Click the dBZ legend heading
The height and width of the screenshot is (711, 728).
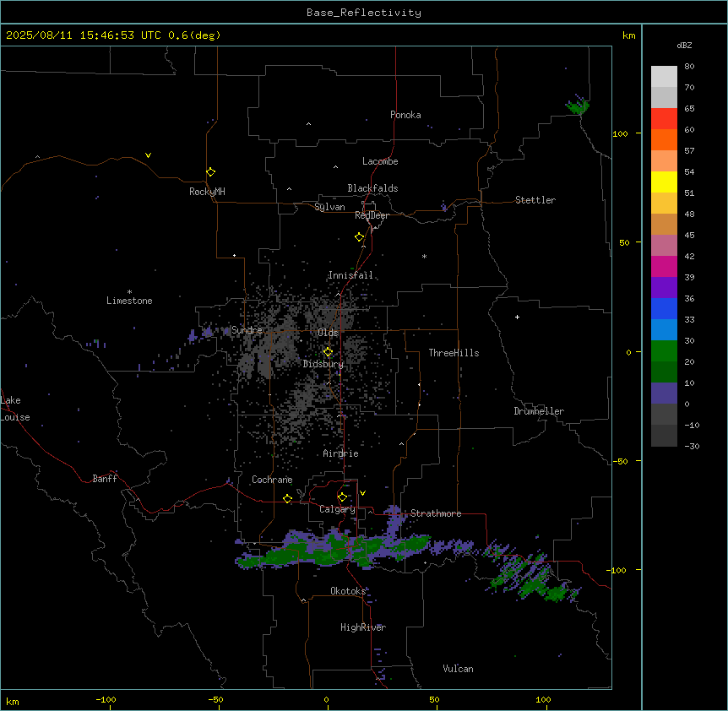click(684, 45)
